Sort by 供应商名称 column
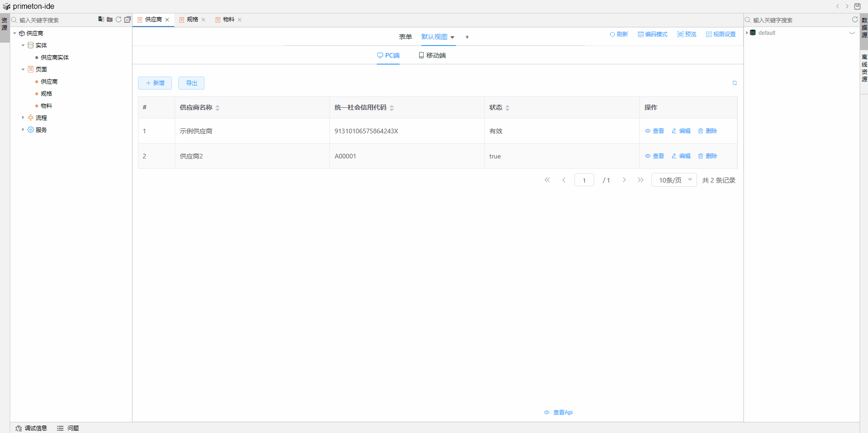The height and width of the screenshot is (433, 868). (x=217, y=108)
